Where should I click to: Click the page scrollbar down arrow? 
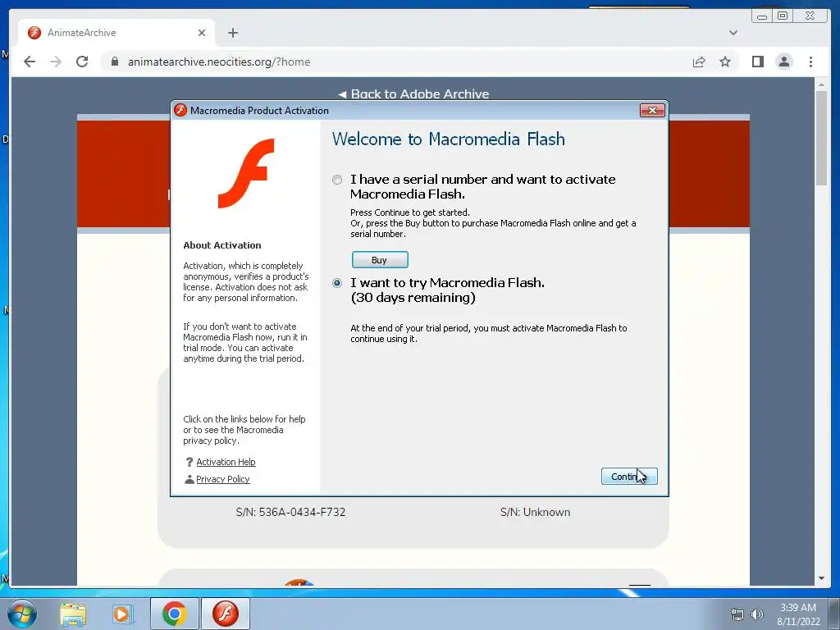[821, 578]
